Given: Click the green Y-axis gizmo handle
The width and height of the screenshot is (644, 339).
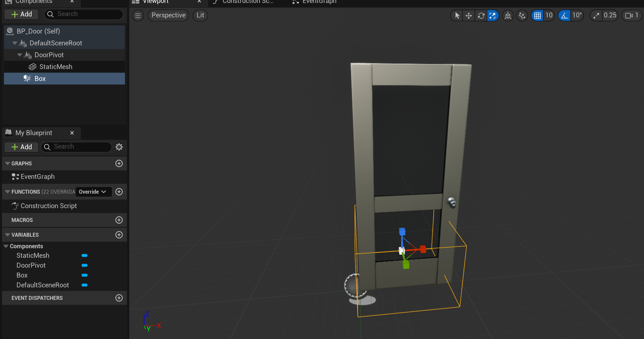Looking at the screenshot, I should [406, 264].
